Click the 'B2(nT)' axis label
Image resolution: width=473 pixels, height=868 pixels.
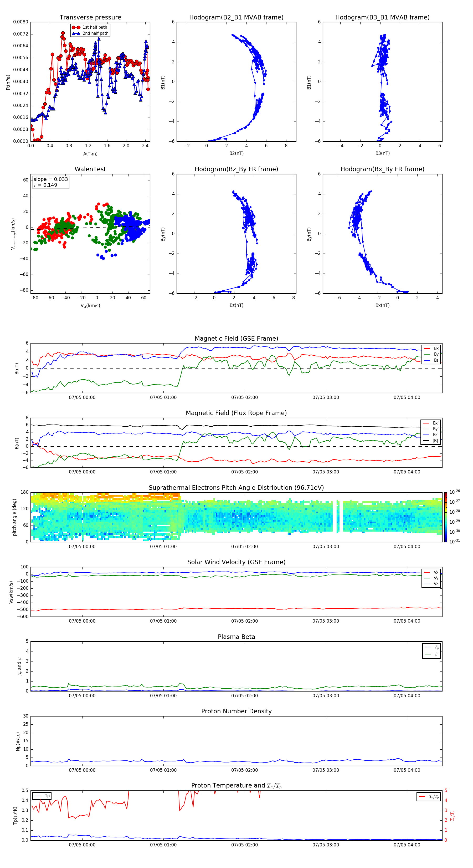pos(236,153)
